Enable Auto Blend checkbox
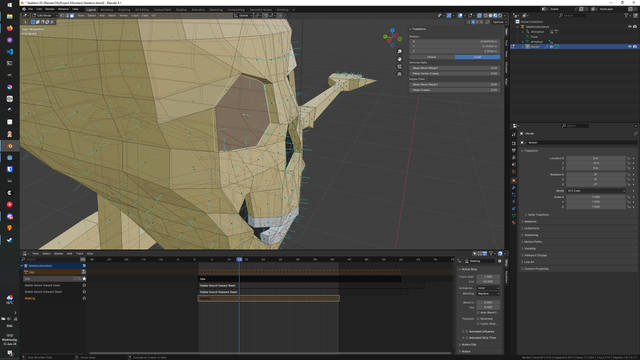Screen dimensions: 640x360 478,312
